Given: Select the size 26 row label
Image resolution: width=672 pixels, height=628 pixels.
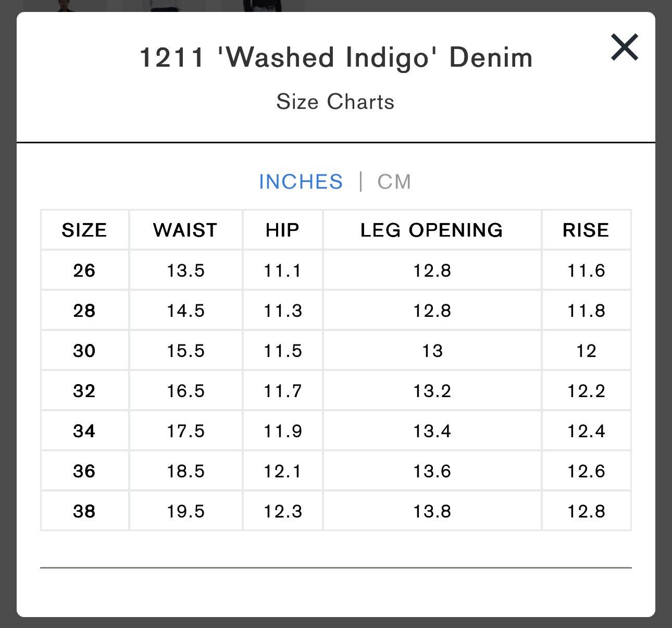Looking at the screenshot, I should 84,270.
